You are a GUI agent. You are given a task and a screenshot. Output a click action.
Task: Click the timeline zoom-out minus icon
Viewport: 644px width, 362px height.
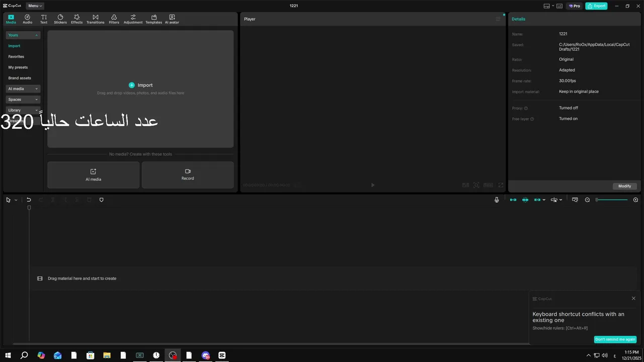click(x=587, y=200)
